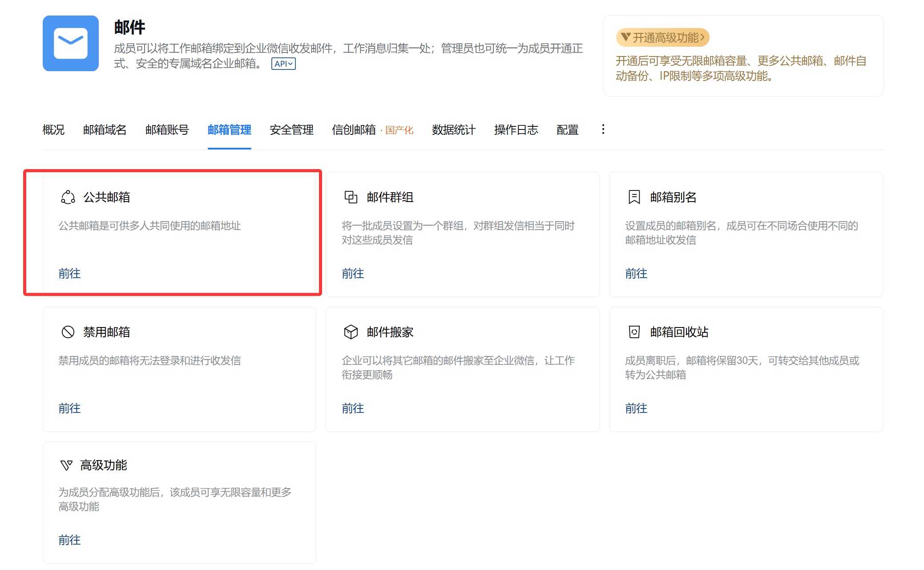Go to the 数据统计 tab

pos(453,130)
